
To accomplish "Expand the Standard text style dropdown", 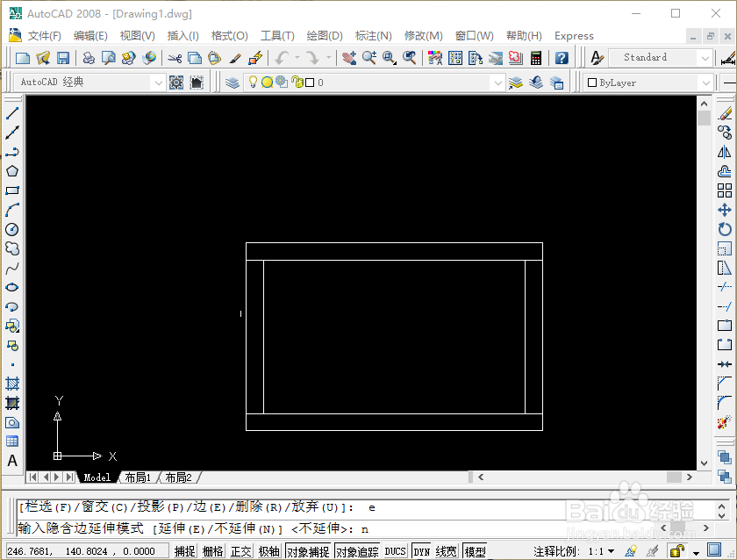I will coord(705,58).
